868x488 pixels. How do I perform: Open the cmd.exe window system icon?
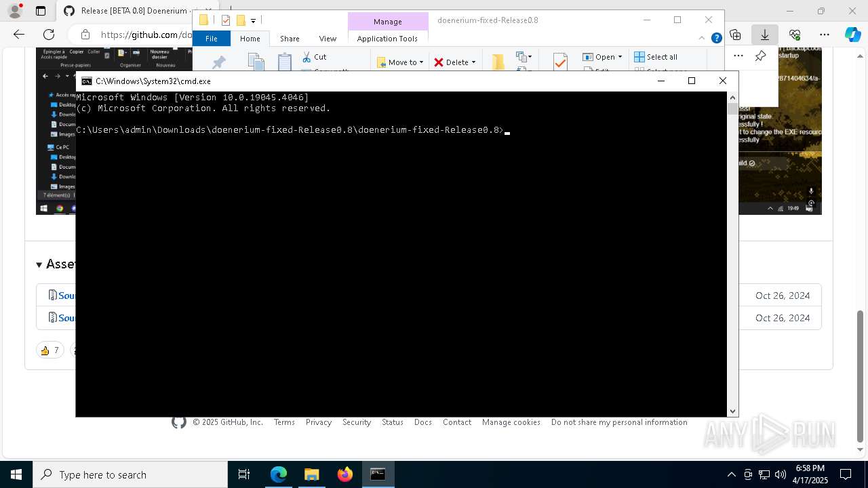[87, 81]
